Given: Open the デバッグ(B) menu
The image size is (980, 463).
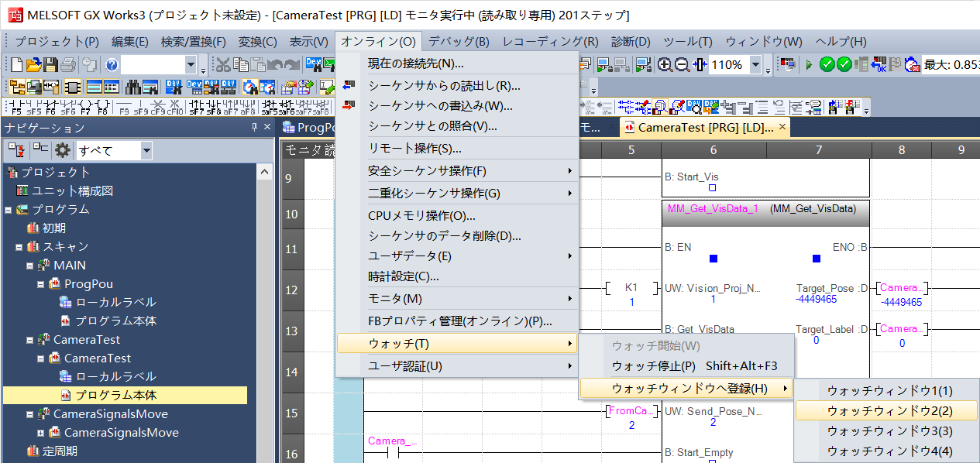Looking at the screenshot, I should pyautogui.click(x=459, y=42).
